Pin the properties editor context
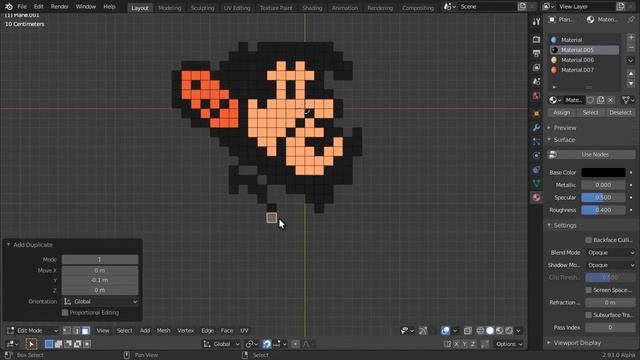Viewport: 640px width, 360px height. (631, 20)
